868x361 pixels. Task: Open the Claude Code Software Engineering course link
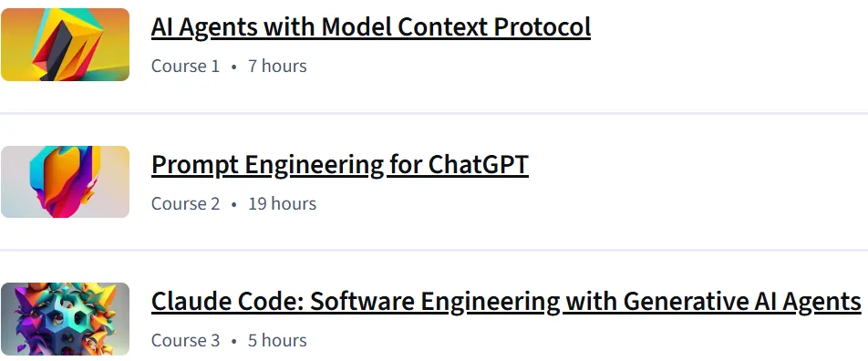point(506,302)
